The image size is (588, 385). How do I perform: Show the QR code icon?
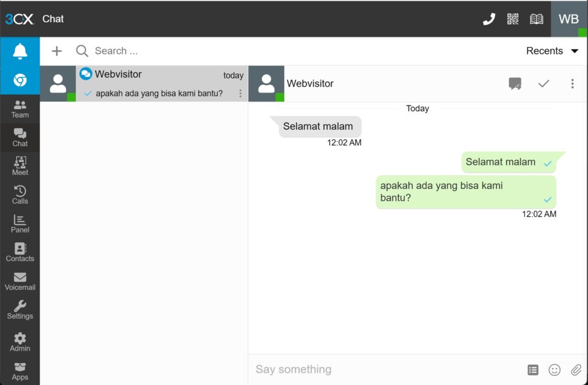(513, 19)
